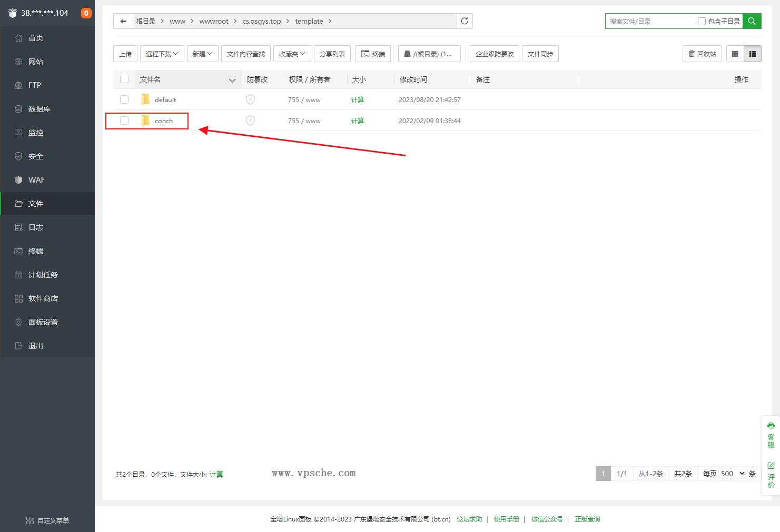Expand the 远程下载 remote download dropdown
Screen dimensions: 780x532
pyautogui.click(x=162, y=54)
